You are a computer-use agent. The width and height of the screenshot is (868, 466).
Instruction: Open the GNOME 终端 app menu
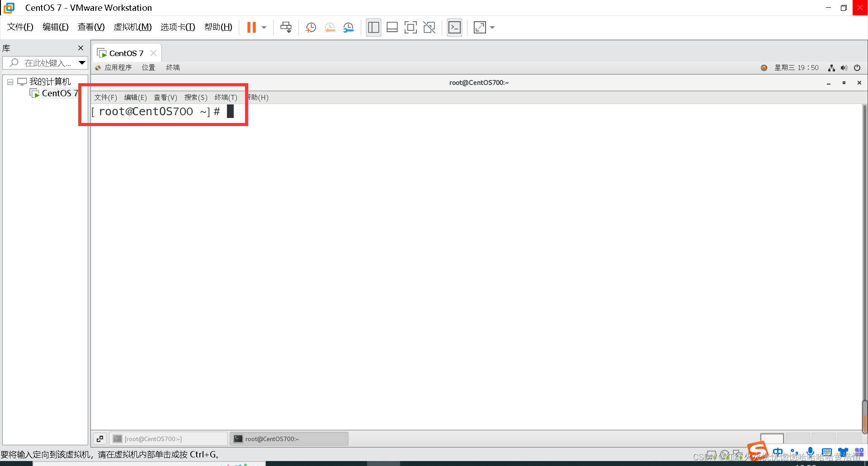[x=173, y=68]
